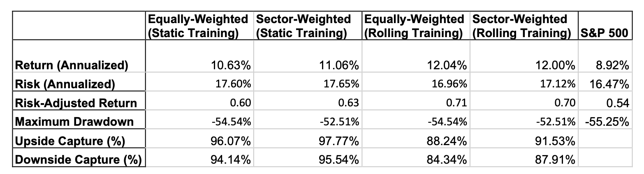Select the 84.34% downside capture cell
Viewport: 644px width, 174px height.
pos(449,159)
